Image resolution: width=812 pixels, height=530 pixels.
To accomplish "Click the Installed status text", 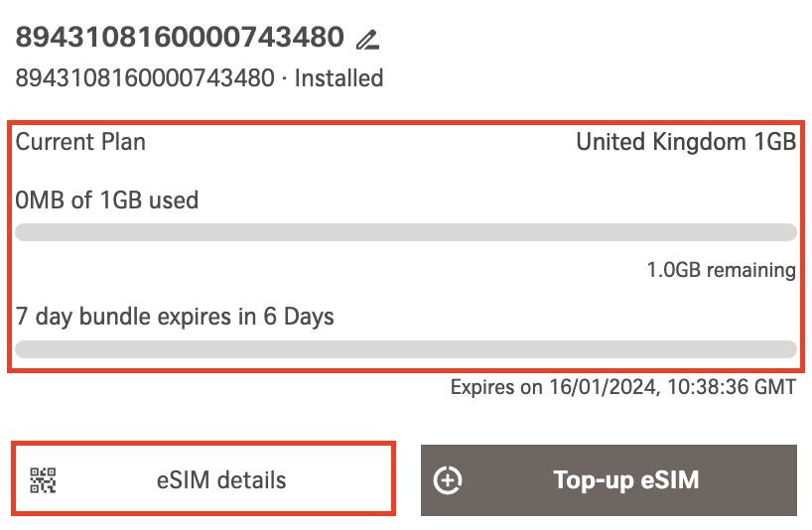I will [338, 77].
